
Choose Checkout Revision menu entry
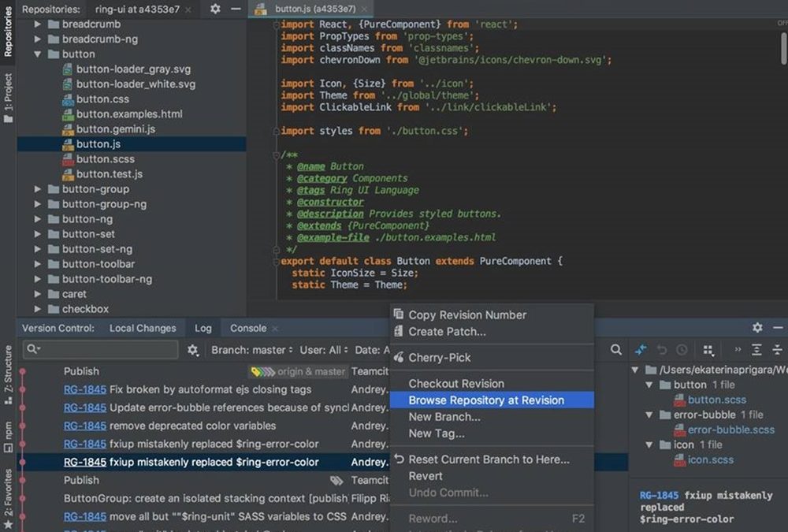492,384
